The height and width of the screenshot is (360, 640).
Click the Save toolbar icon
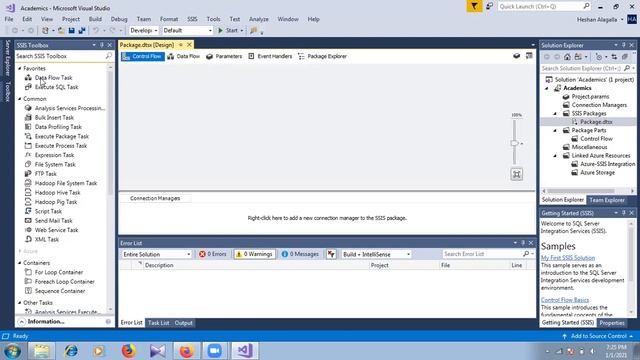pos(71,31)
